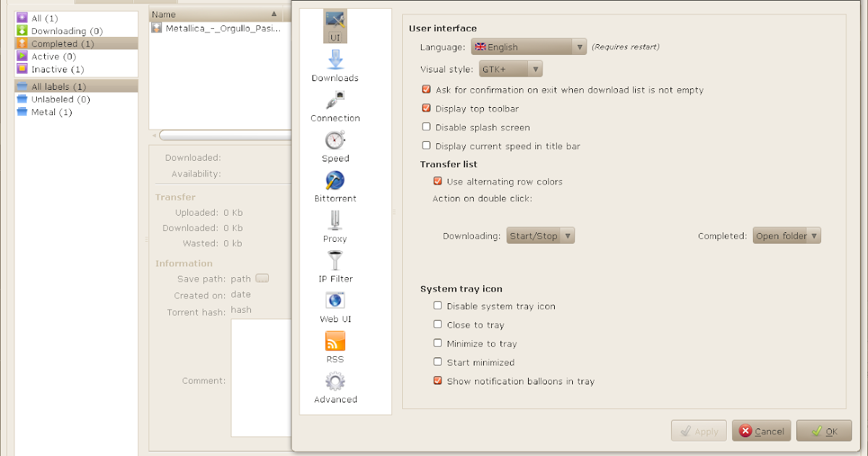Open the Language dropdown showing English
The width and height of the screenshot is (868, 456).
tap(529, 47)
